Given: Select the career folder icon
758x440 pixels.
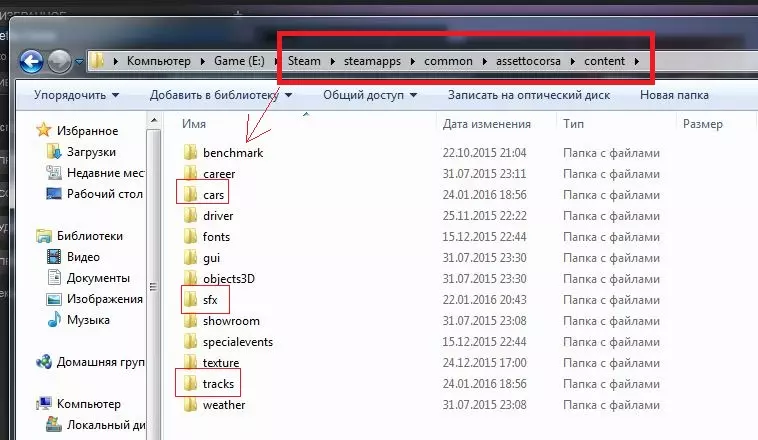Looking at the screenshot, I should (190, 173).
